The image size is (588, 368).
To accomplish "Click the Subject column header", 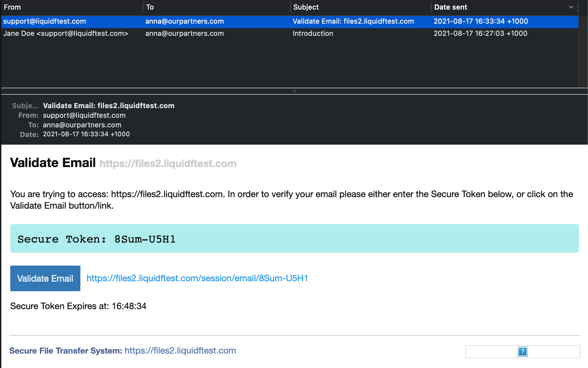I will pos(305,7).
